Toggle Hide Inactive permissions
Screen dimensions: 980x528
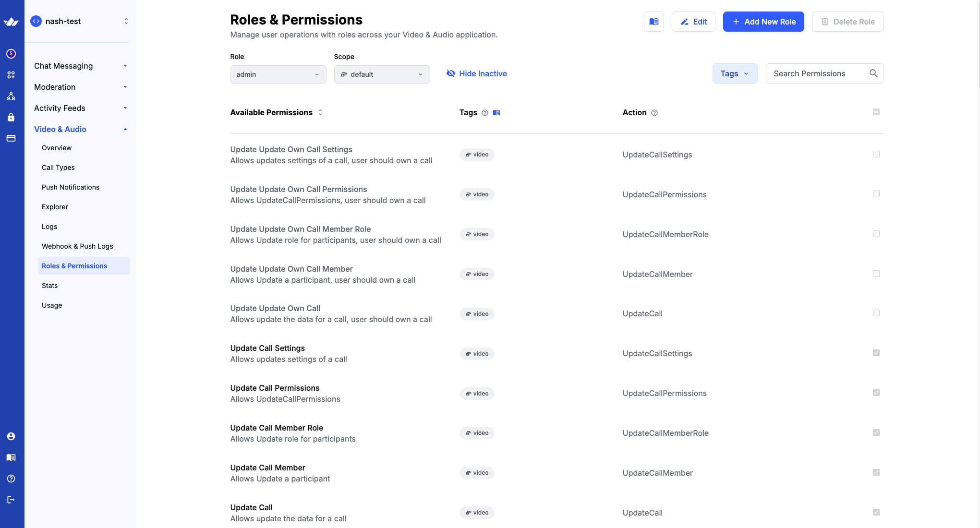[476, 73]
